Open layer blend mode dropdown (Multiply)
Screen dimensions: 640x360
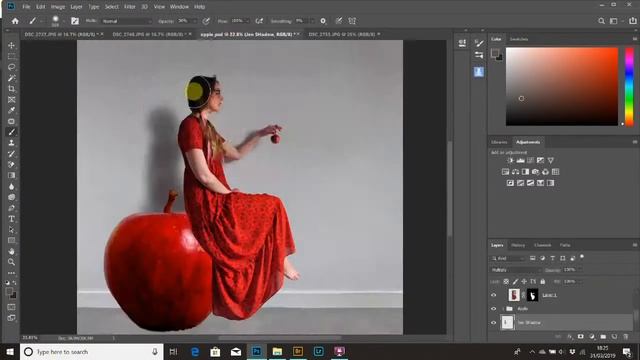(x=516, y=270)
